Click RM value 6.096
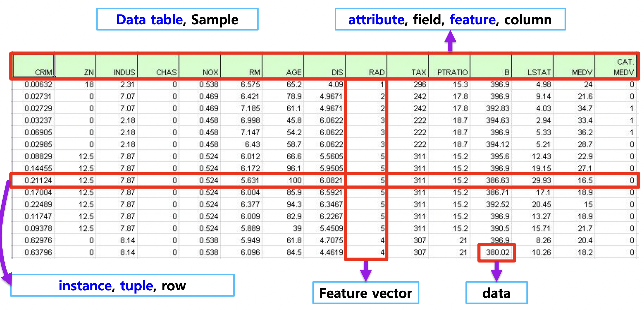This screenshot has width=644, height=310. [x=242, y=252]
